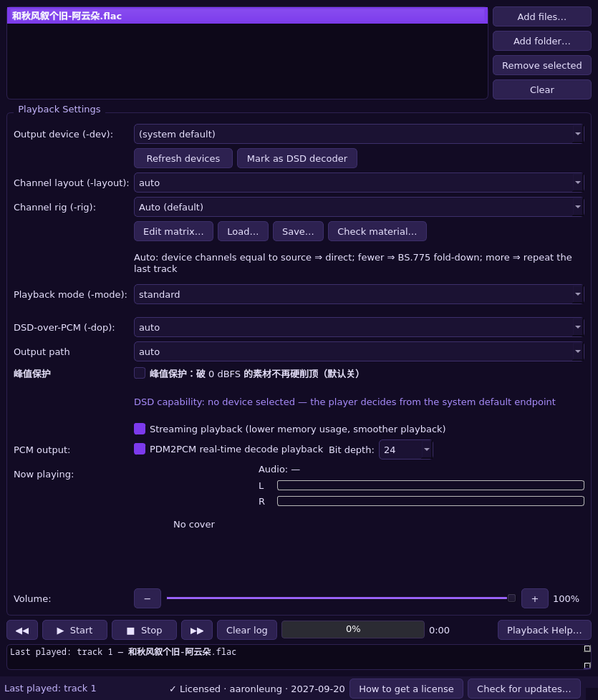
Task: Open the Bit depth dropdown
Action: coord(405,449)
